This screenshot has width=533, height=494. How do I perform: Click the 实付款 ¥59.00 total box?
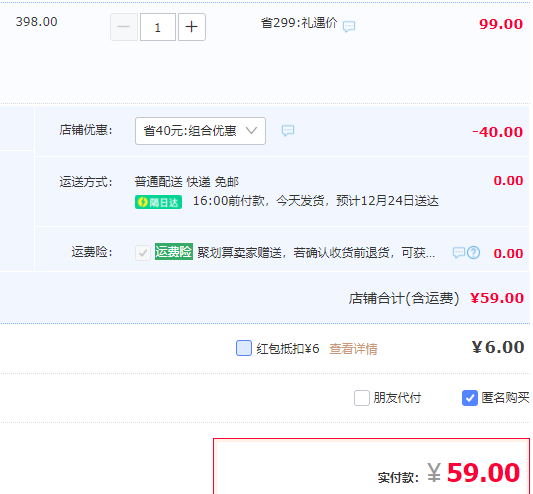pyautogui.click(x=371, y=466)
